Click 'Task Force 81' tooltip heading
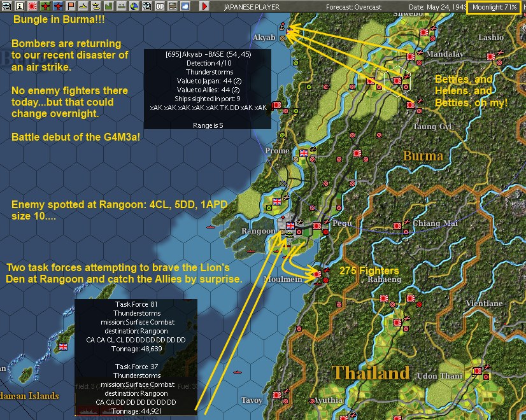Screen dimensions: 526x420 [x=136, y=304]
